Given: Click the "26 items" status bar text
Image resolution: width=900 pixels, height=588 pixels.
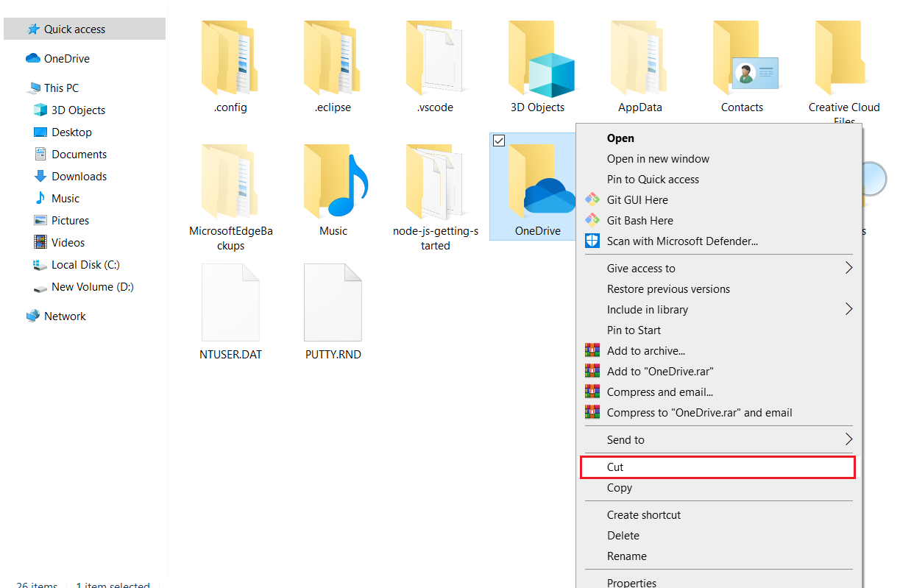Looking at the screenshot, I should (x=37, y=584).
